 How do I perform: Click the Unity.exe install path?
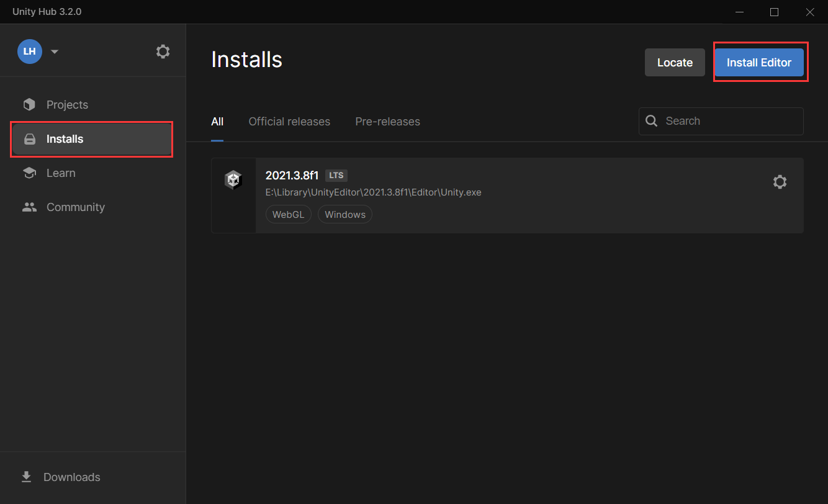pos(373,192)
